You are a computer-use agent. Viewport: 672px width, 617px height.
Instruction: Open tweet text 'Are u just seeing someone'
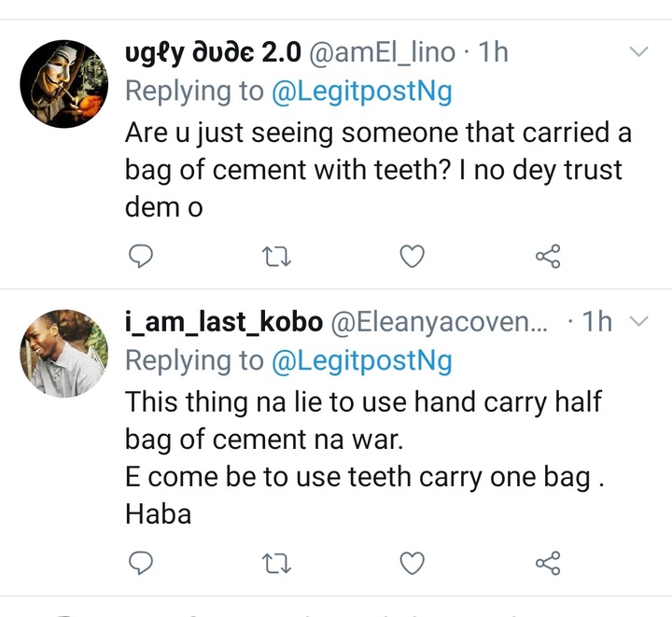click(x=378, y=170)
